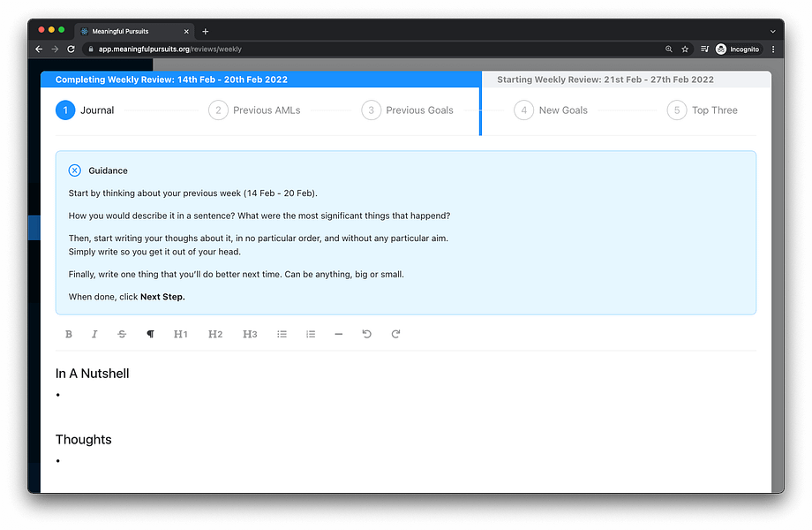Screen dimensions: 812x530
Task: Select step 5 Top Three
Action: pyautogui.click(x=703, y=110)
